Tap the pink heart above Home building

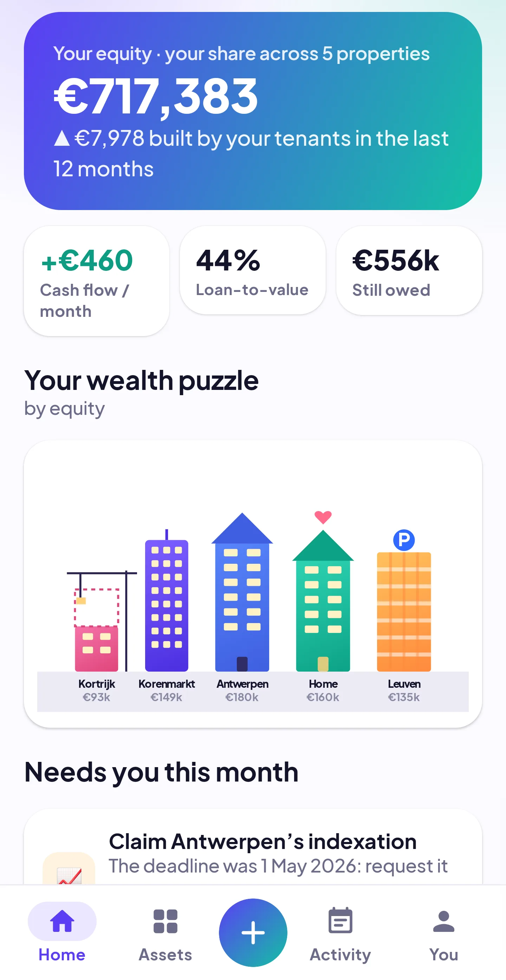[323, 517]
